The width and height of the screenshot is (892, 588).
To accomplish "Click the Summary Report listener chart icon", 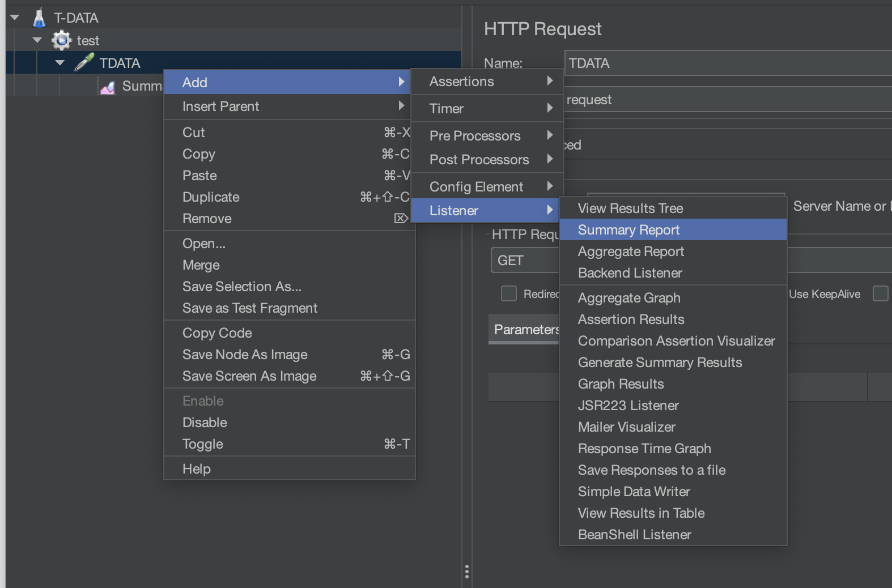I will point(107,87).
